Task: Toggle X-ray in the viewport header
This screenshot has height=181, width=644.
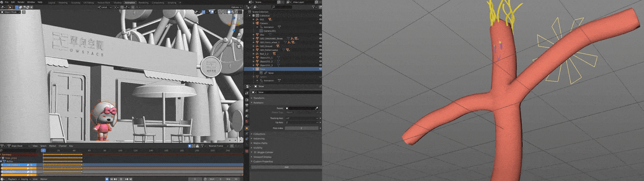Action: 220,12
